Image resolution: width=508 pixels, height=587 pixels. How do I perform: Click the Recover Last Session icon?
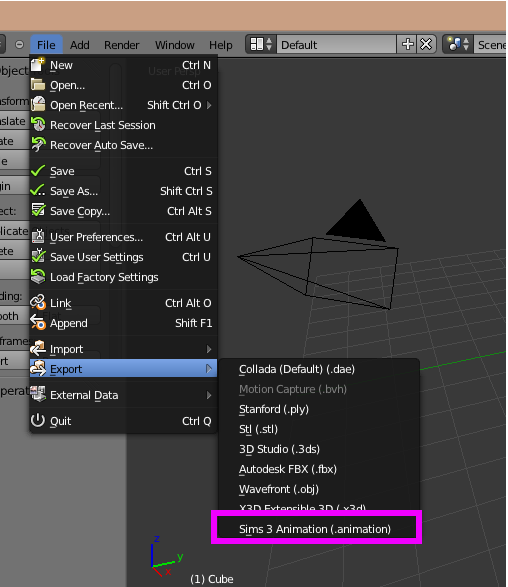point(38,125)
